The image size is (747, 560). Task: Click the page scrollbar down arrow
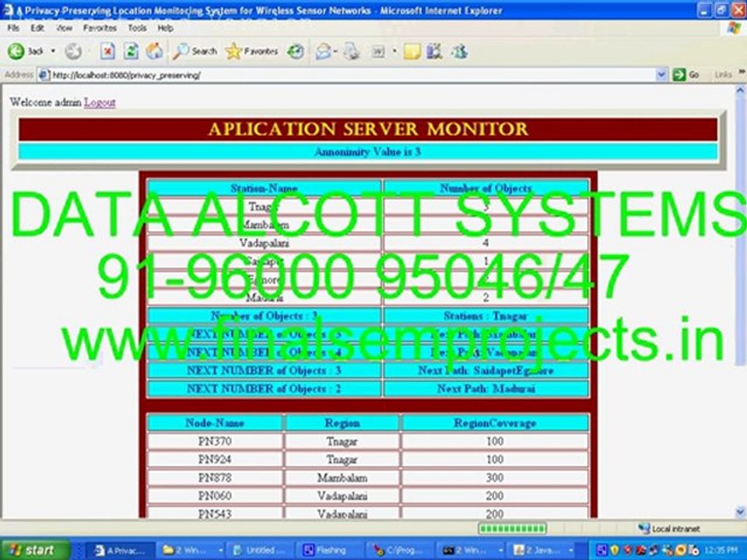coord(740,513)
